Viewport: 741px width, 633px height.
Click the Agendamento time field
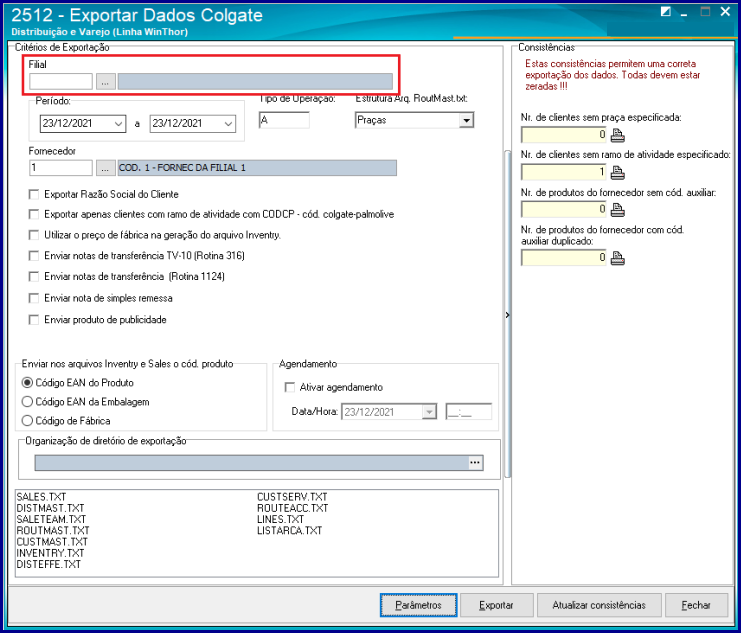(468, 412)
